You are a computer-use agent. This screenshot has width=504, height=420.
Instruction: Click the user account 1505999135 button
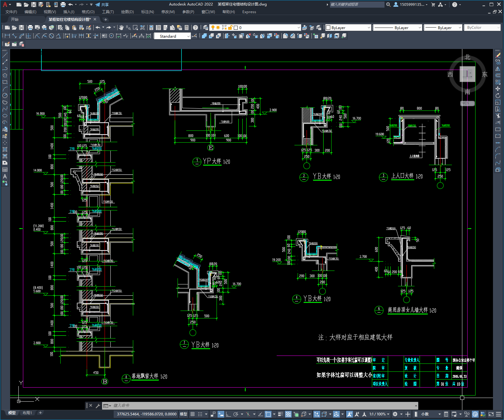(x=411, y=5)
